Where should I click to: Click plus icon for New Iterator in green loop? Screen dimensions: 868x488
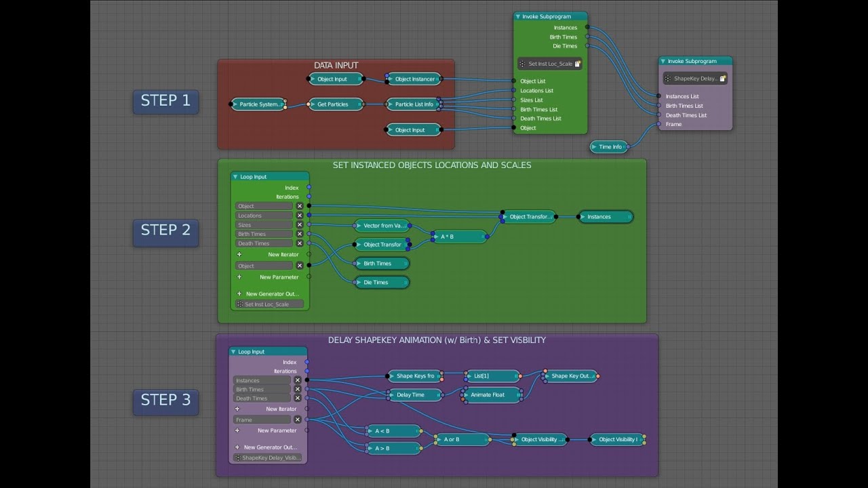pos(239,254)
